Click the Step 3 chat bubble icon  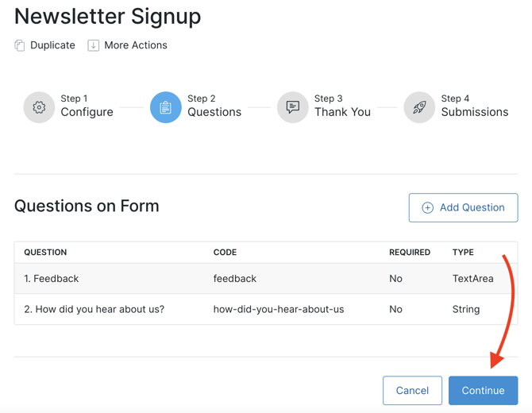point(293,107)
